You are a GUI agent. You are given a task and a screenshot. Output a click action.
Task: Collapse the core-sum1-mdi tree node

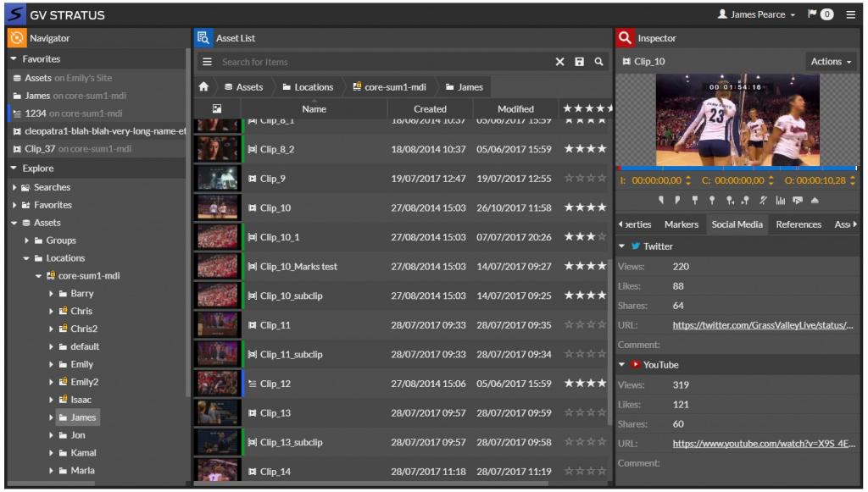(38, 276)
